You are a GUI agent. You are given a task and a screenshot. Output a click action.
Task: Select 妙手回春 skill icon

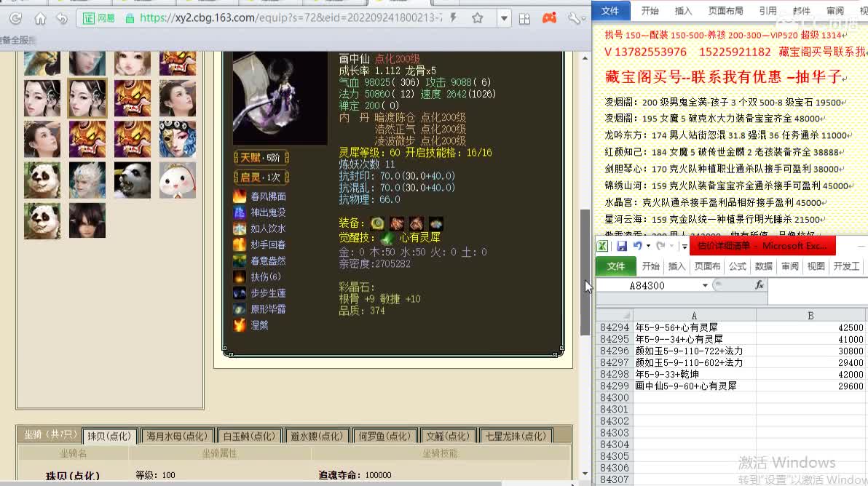(x=239, y=244)
